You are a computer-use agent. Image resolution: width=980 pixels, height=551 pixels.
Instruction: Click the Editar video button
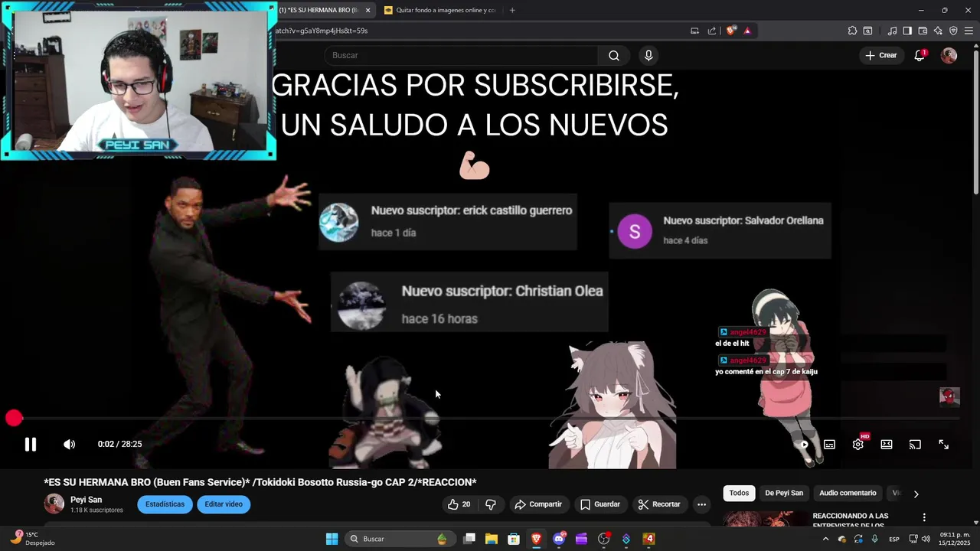click(x=224, y=504)
